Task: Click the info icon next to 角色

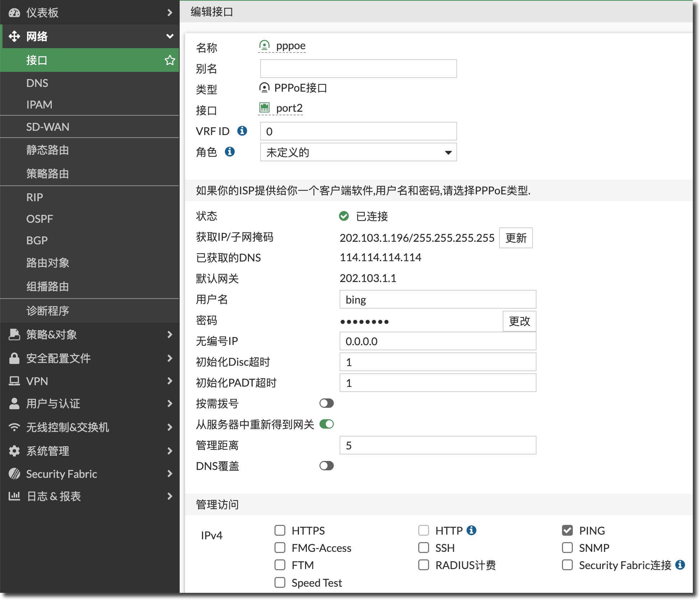Action: click(230, 152)
